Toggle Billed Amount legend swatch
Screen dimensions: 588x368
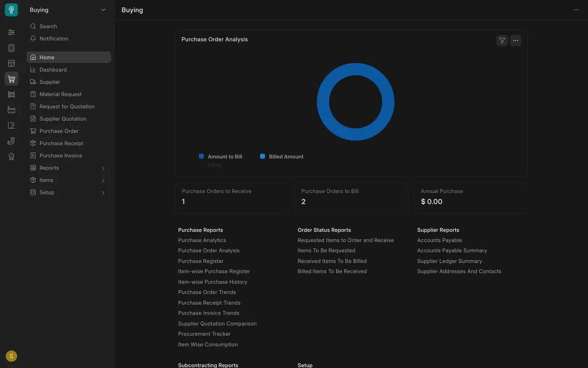[262, 156]
